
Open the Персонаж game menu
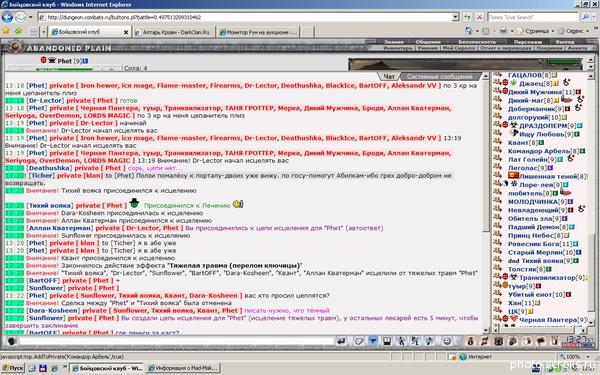(x=528, y=42)
